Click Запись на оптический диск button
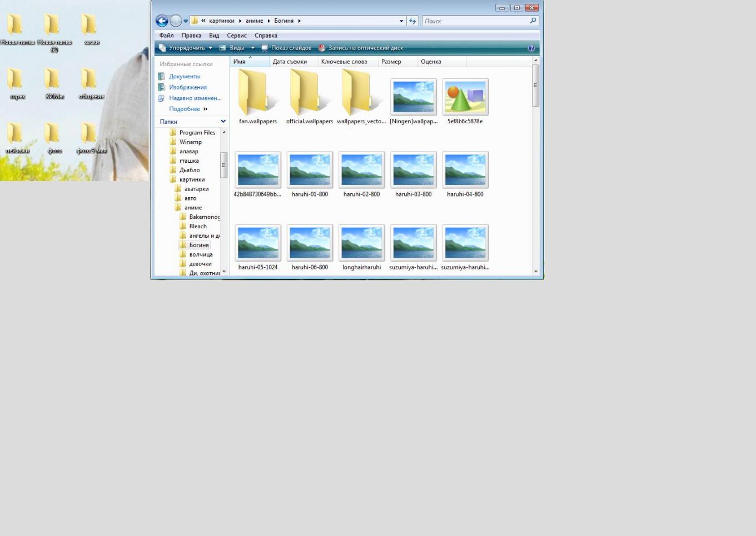 [361, 48]
